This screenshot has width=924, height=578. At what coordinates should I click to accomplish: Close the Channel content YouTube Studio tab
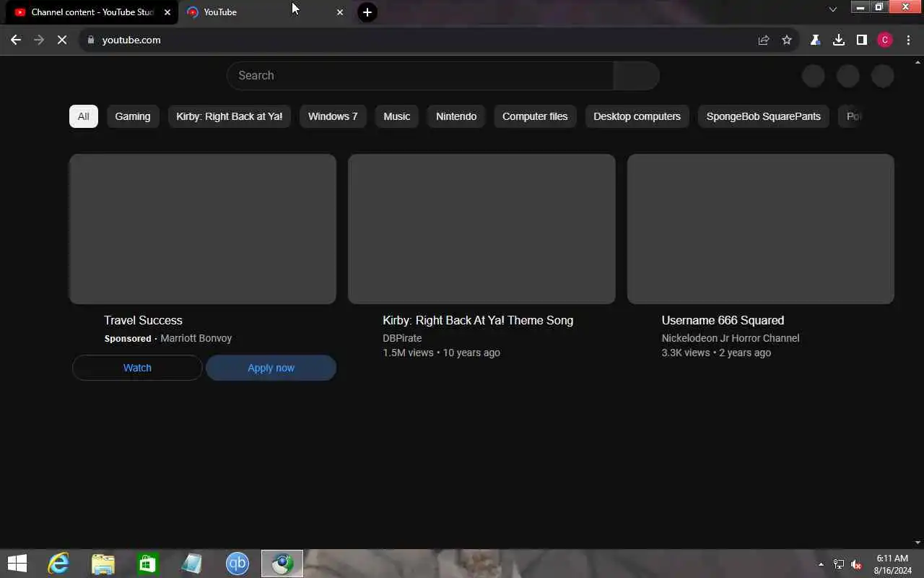tap(167, 12)
